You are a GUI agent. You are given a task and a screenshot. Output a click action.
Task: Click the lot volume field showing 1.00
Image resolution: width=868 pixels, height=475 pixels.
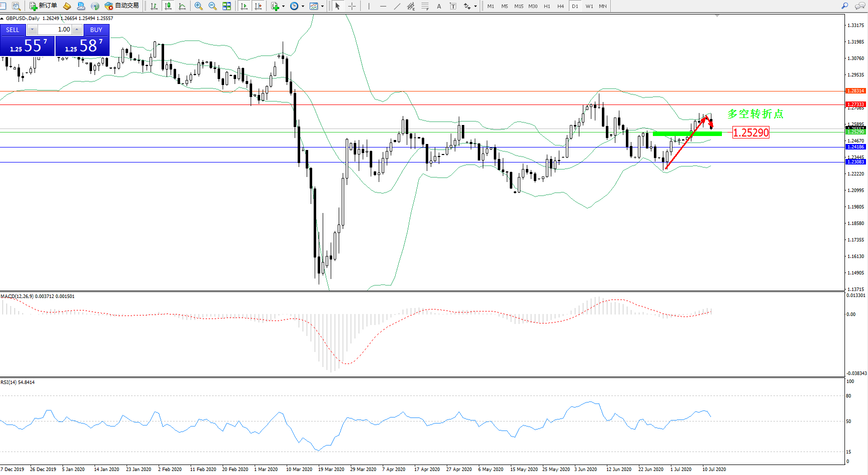[x=55, y=29]
